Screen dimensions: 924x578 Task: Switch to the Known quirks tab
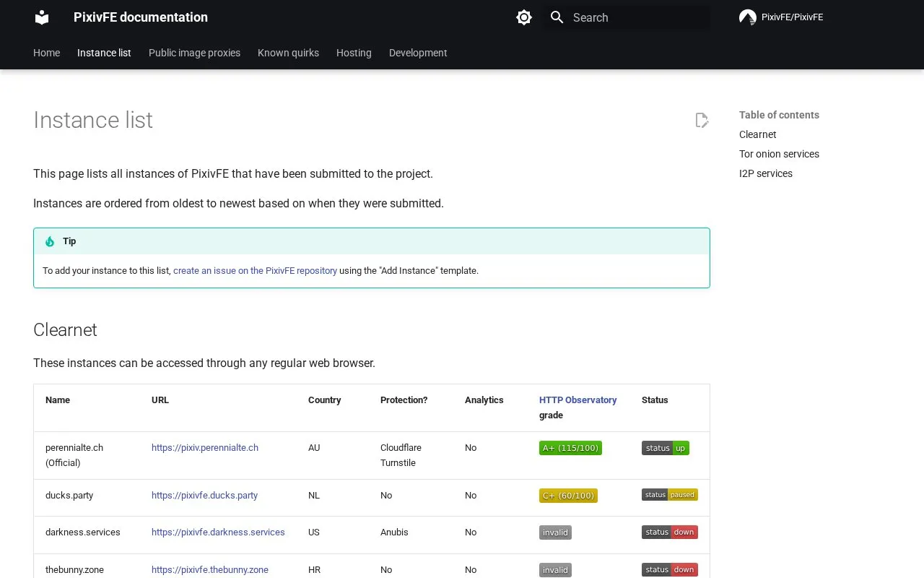coord(288,53)
